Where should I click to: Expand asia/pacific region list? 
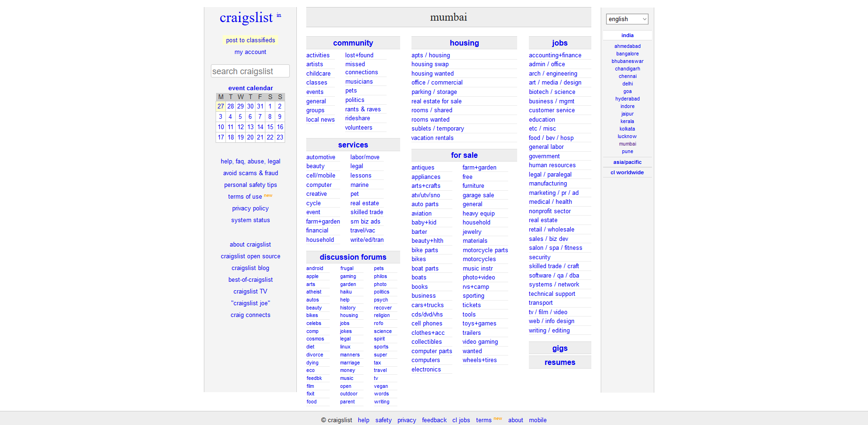pos(628,162)
